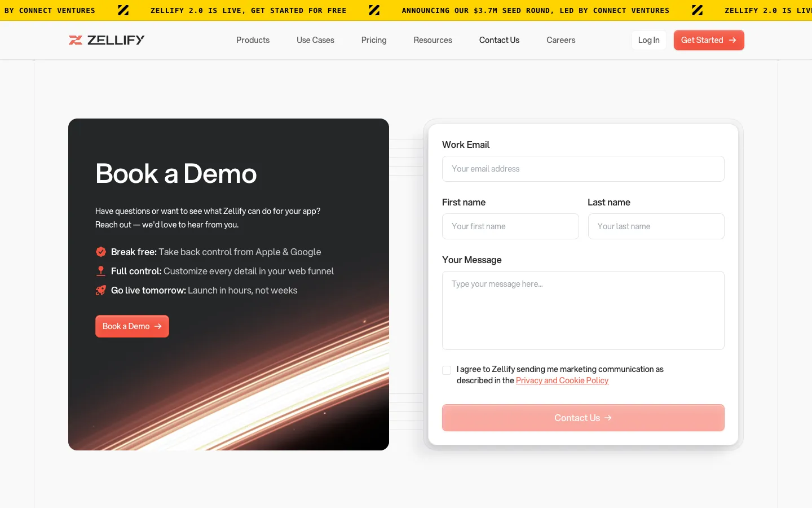The height and width of the screenshot is (508, 812).
Task: Click the Get Started button
Action: (709, 40)
